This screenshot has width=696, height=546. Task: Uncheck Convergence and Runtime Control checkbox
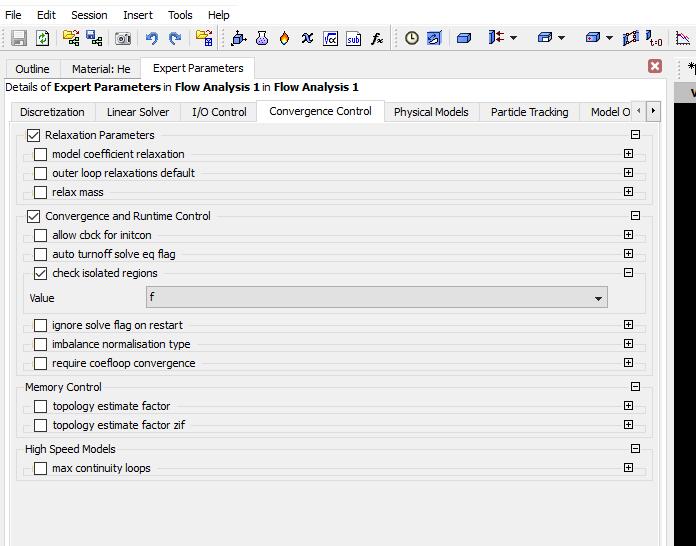[33, 217]
